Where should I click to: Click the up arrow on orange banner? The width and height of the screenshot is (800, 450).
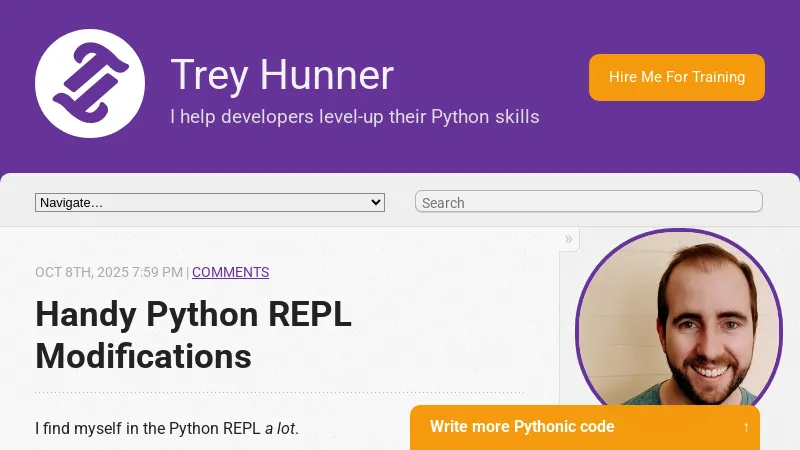point(745,427)
